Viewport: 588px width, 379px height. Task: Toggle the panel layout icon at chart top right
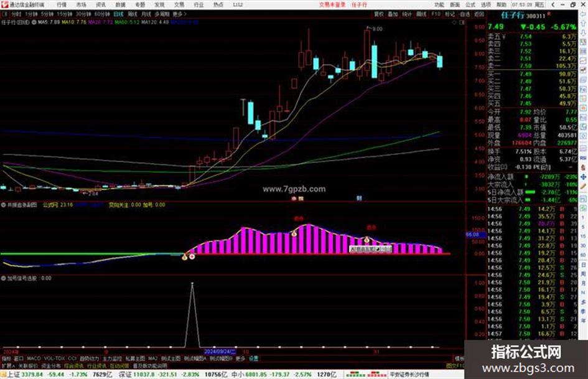tap(462, 22)
